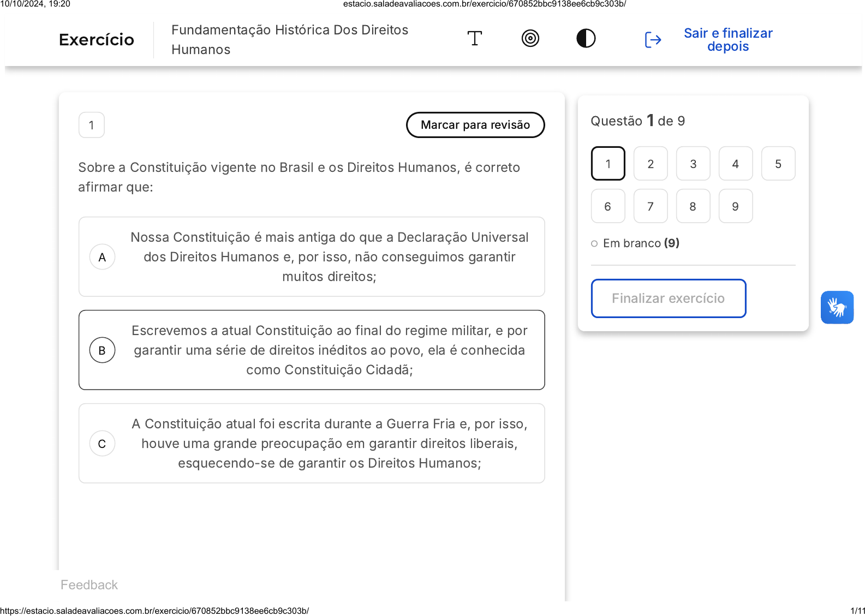The width and height of the screenshot is (865, 616).
Task: Go to question 9
Action: click(x=735, y=206)
